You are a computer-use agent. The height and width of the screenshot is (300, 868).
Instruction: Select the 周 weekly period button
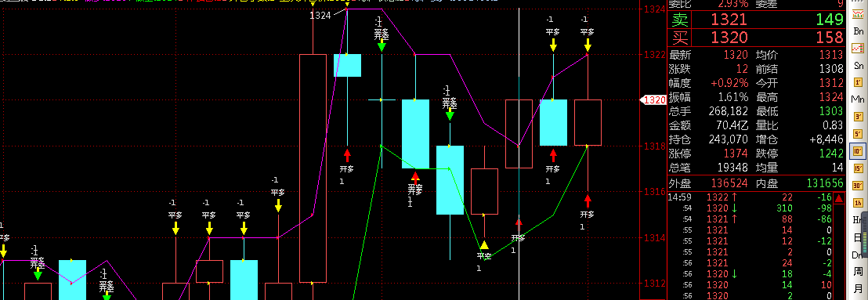pyautogui.click(x=858, y=271)
